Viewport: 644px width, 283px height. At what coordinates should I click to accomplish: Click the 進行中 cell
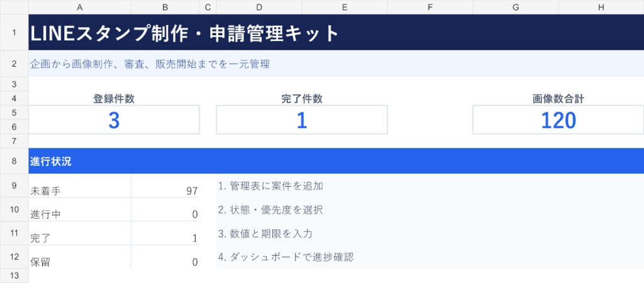80,209
